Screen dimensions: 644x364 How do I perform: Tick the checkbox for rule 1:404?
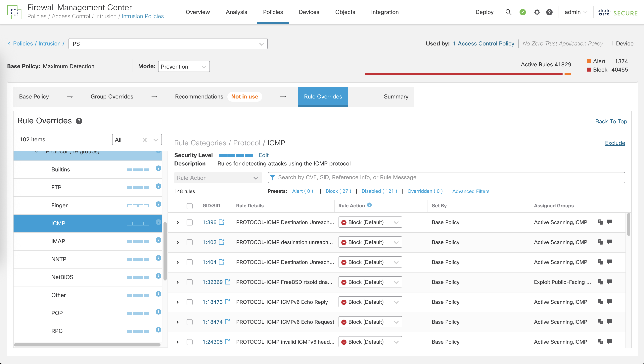click(x=190, y=262)
